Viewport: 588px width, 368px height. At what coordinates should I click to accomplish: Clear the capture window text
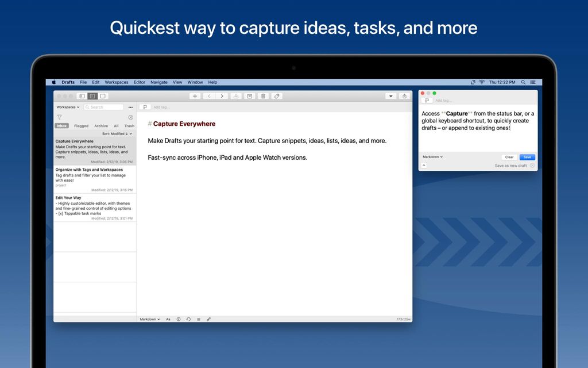[509, 156]
